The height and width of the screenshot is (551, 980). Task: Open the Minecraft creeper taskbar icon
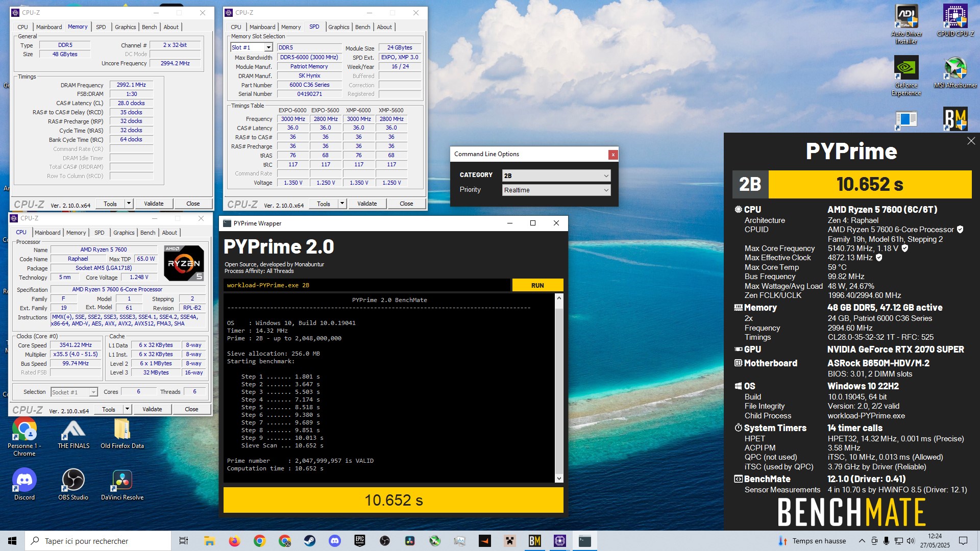(510, 541)
